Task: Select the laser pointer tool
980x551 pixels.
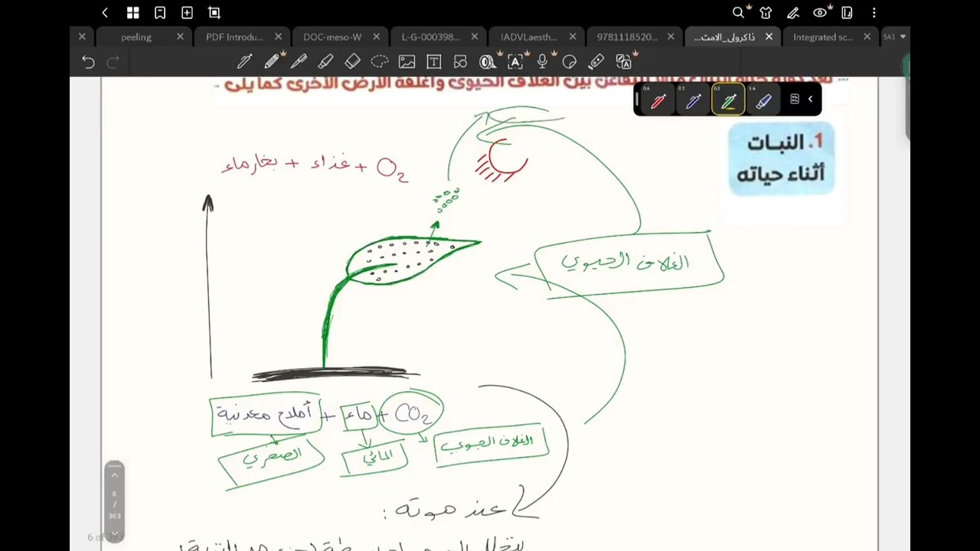Action: (x=596, y=61)
